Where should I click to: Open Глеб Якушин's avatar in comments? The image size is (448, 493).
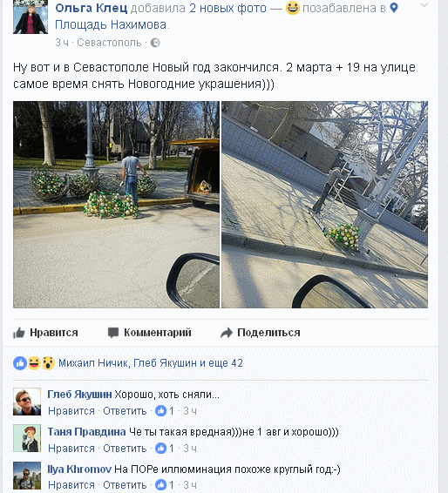[x=27, y=402]
